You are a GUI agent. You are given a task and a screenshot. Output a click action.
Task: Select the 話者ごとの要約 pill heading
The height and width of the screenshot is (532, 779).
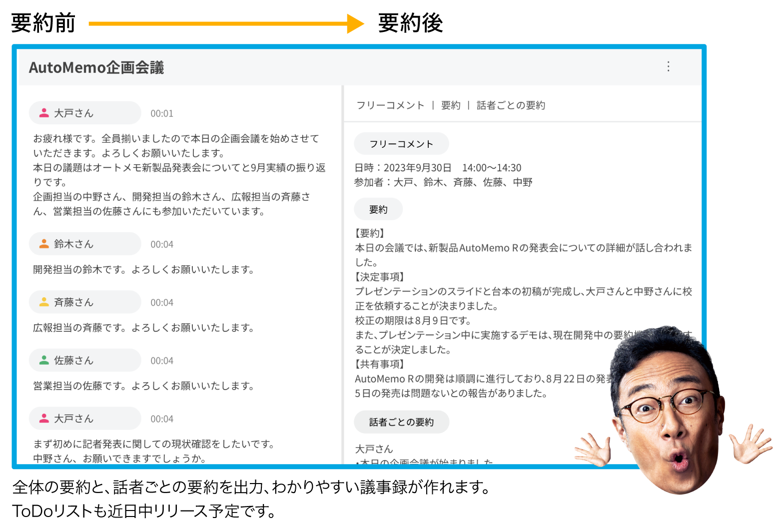(401, 422)
